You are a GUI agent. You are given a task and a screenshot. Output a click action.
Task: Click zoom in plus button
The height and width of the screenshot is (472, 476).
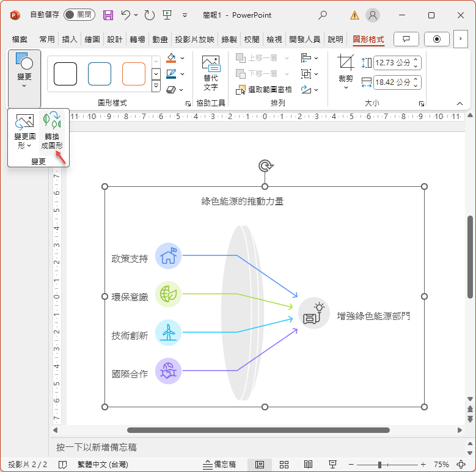click(423, 465)
